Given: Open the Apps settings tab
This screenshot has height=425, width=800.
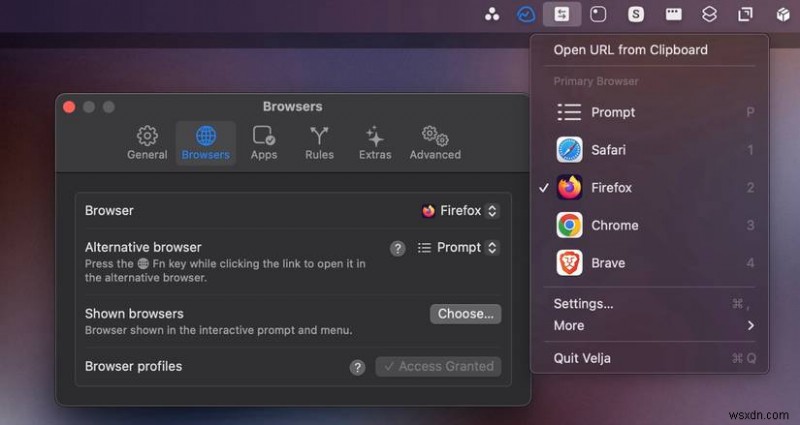Looking at the screenshot, I should (264, 143).
